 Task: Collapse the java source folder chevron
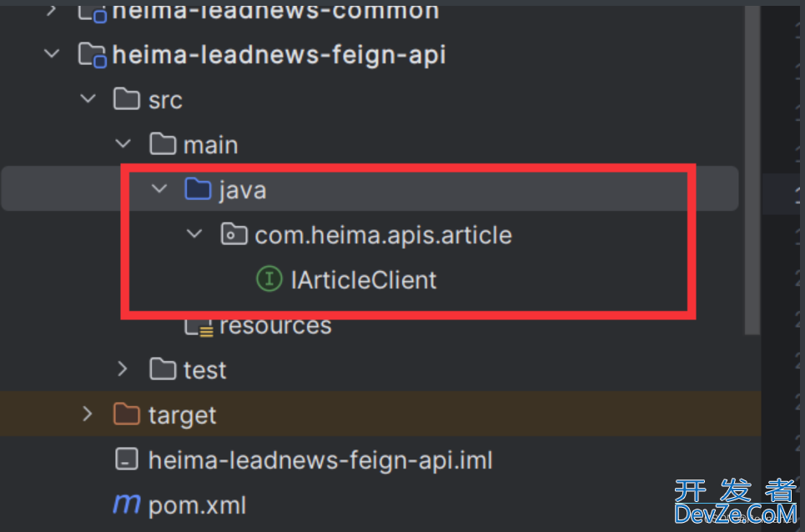click(159, 188)
